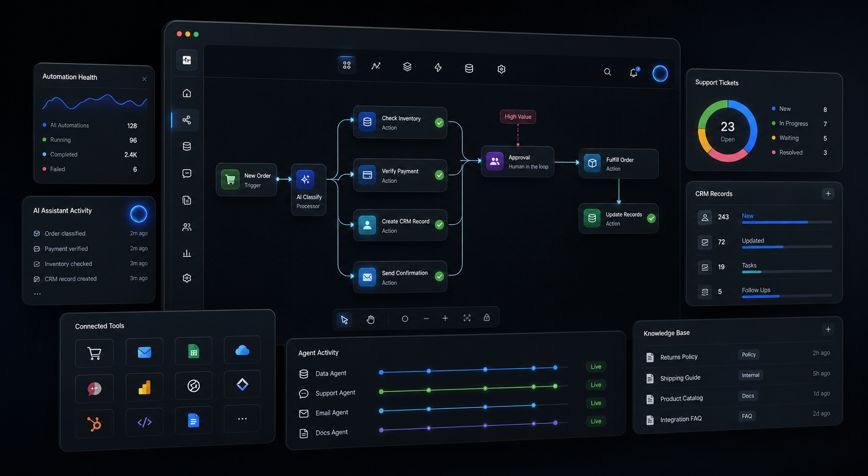This screenshot has width=868, height=476.
Task: Open the green spreadsheet connected tool
Action: pyautogui.click(x=193, y=351)
